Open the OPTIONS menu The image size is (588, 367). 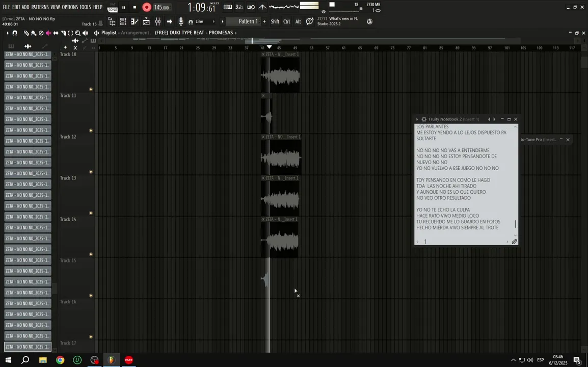tap(70, 7)
